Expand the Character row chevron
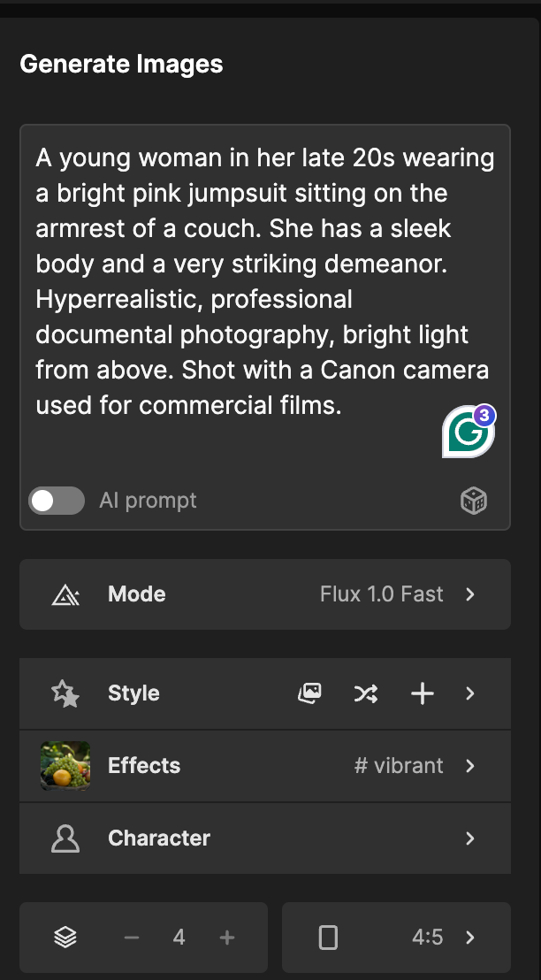This screenshot has height=980, width=541. click(x=470, y=838)
